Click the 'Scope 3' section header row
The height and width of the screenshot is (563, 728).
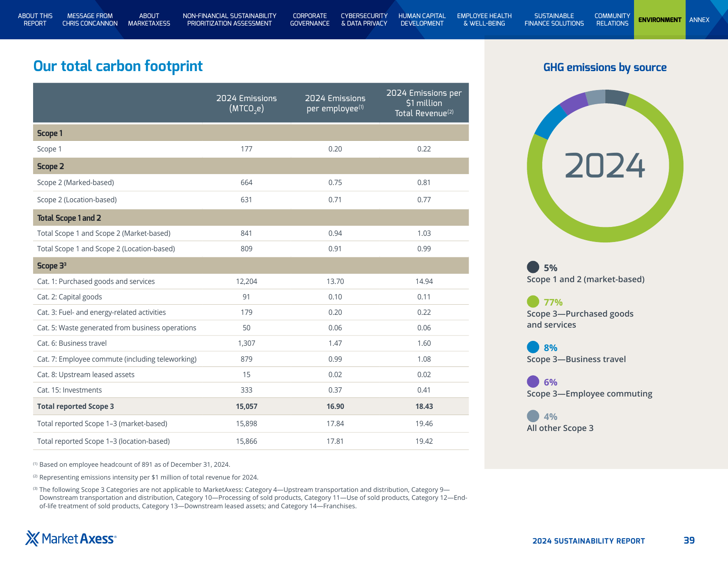[251, 265]
